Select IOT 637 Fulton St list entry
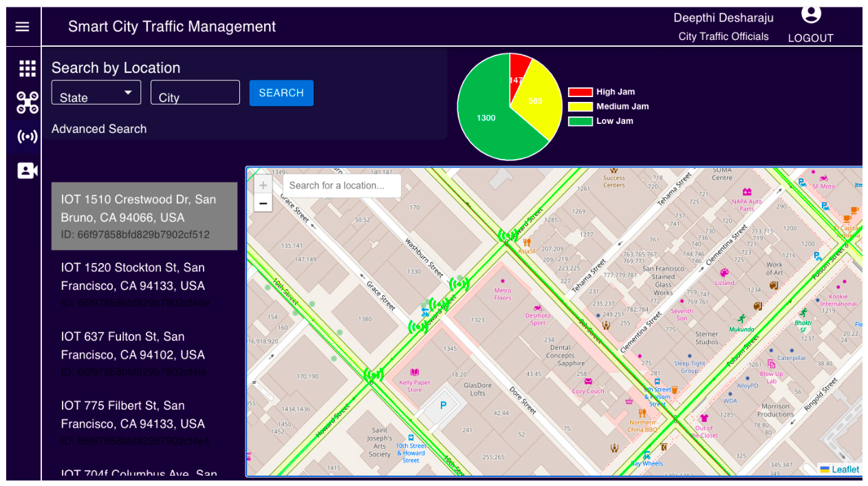This screenshot has width=868, height=486. pos(144,354)
